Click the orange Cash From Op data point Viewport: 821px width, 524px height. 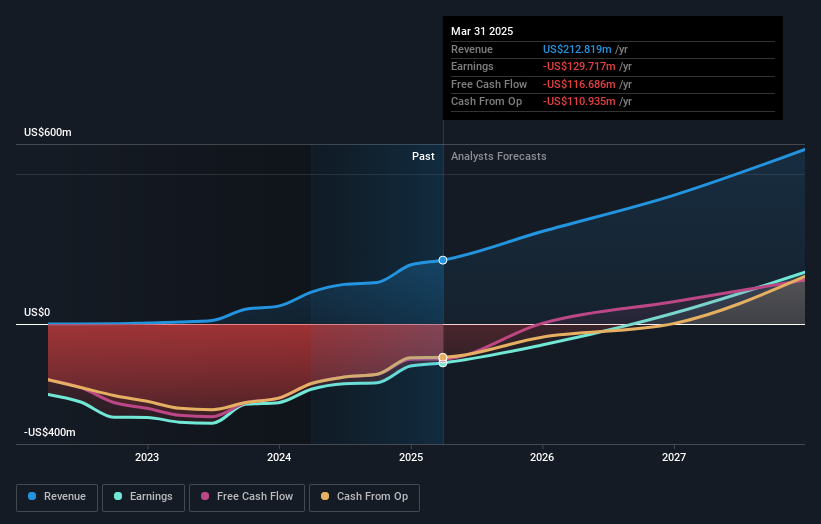tap(443, 358)
